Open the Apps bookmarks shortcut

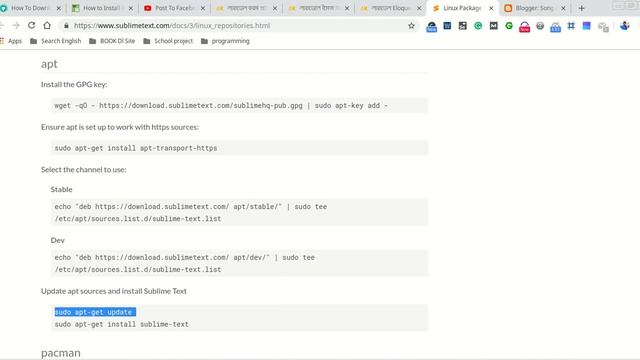(11, 41)
